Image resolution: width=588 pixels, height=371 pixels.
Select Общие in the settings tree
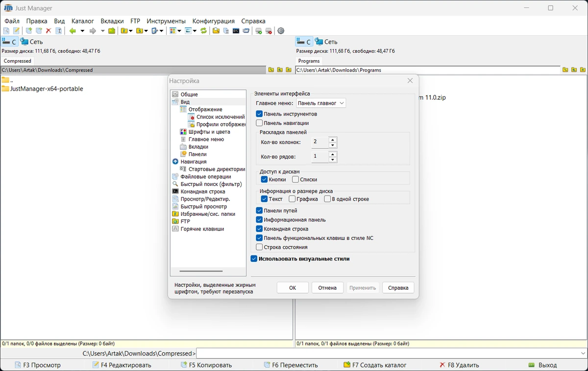pos(189,94)
